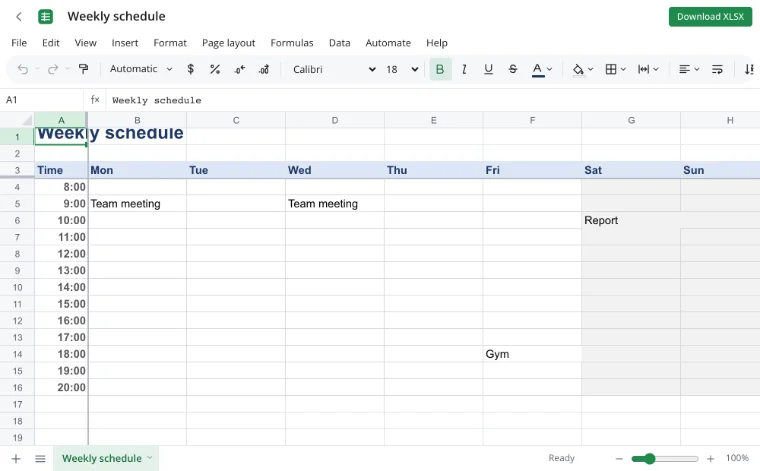Open the Edit menu

click(x=50, y=43)
